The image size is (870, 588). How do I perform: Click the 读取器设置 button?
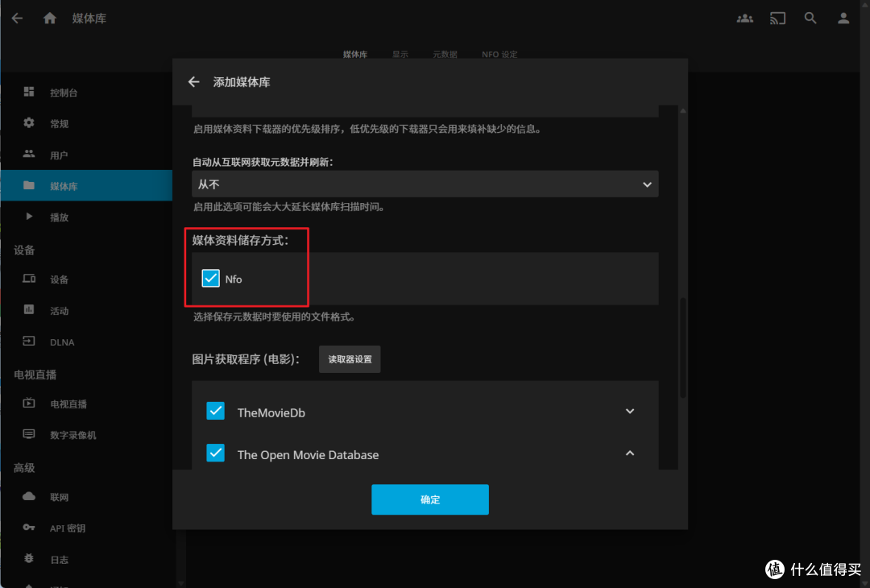(x=350, y=359)
